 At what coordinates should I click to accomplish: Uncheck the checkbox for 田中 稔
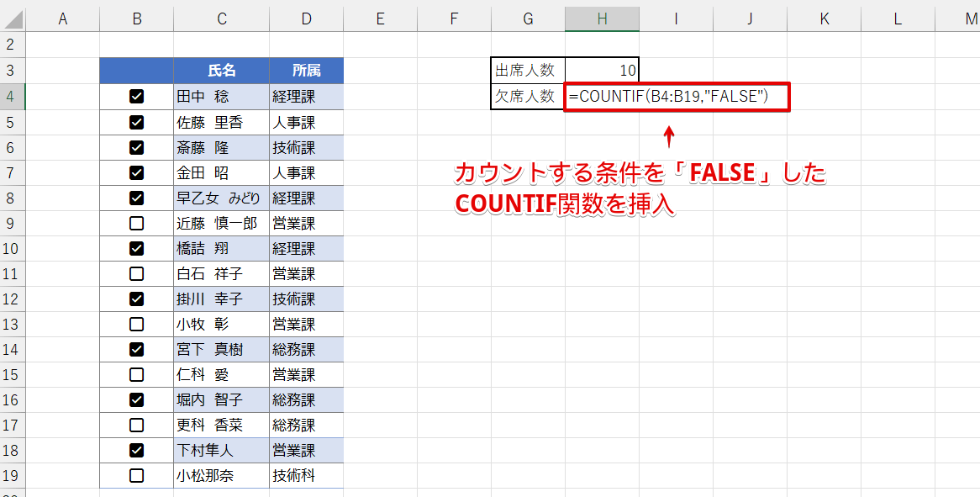[x=136, y=96]
